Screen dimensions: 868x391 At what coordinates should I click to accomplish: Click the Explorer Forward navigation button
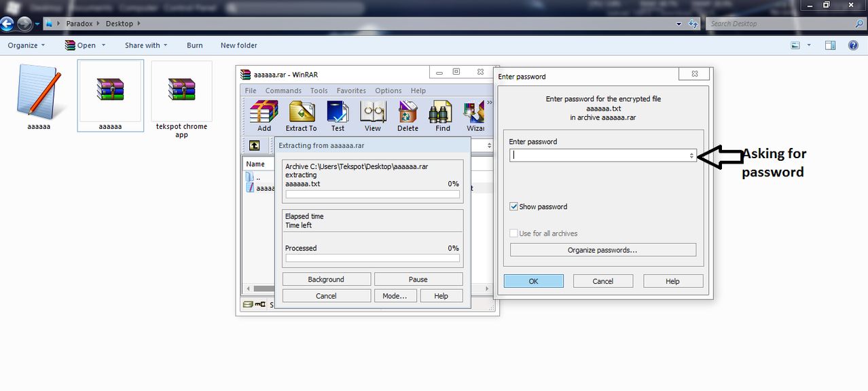click(24, 24)
